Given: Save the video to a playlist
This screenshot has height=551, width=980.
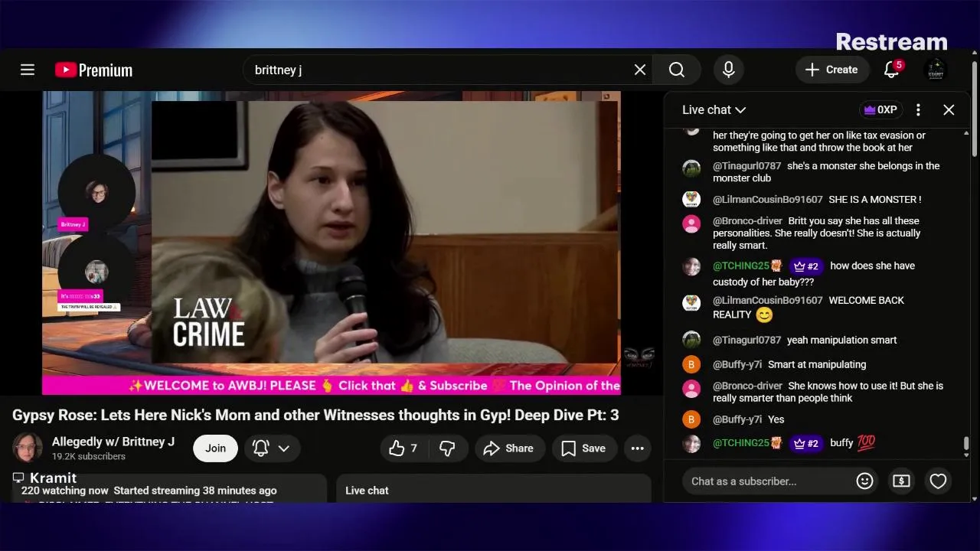Looking at the screenshot, I should coord(584,448).
